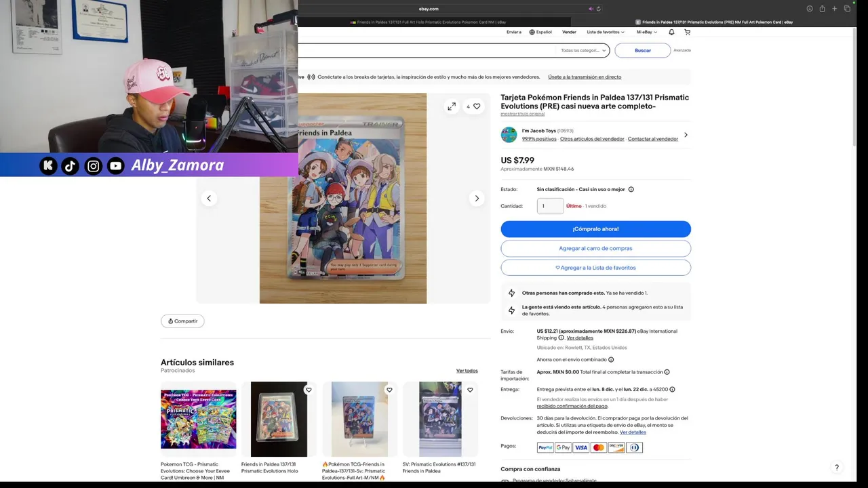
Task: Expand the product image to full view
Action: (452, 106)
